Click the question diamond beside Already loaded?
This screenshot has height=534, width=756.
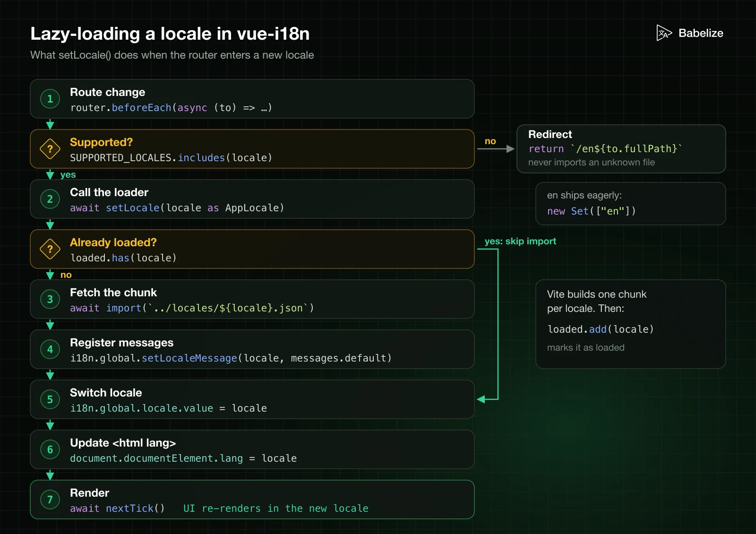coord(50,249)
